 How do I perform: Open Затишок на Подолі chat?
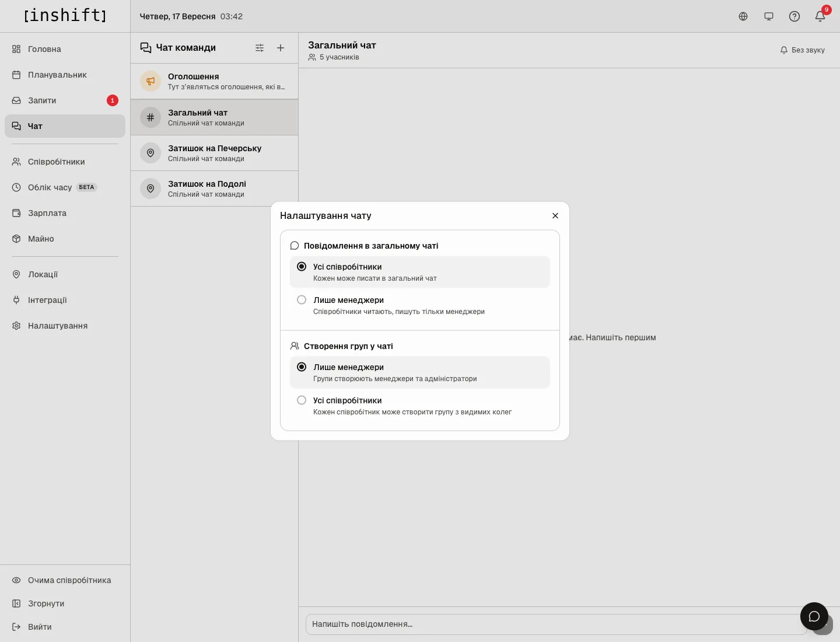(x=214, y=189)
